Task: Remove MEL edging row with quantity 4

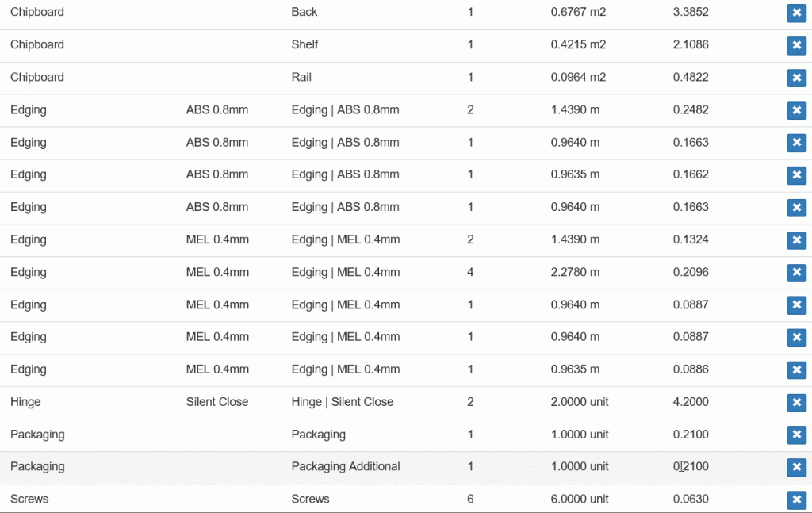Action: pos(796,272)
